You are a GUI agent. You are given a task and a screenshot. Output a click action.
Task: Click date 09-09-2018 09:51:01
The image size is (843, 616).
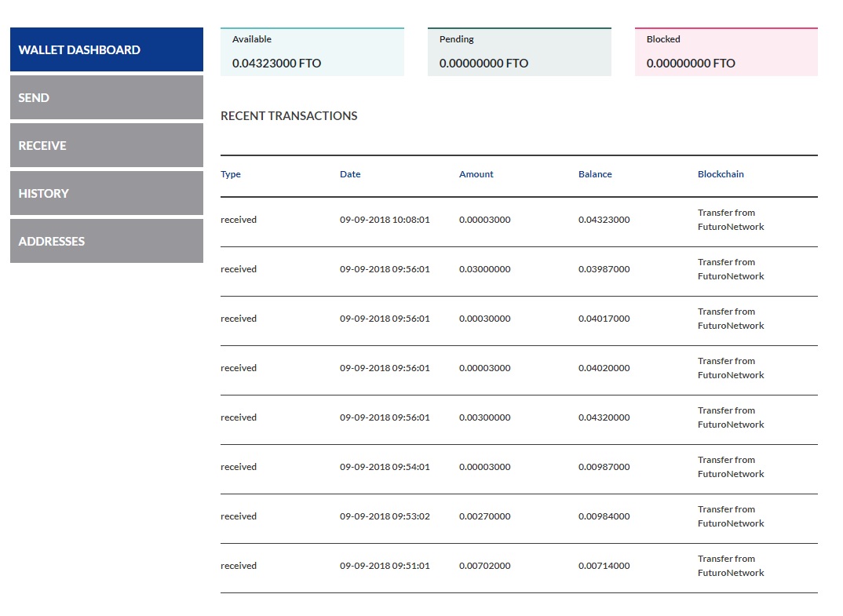[x=385, y=566]
